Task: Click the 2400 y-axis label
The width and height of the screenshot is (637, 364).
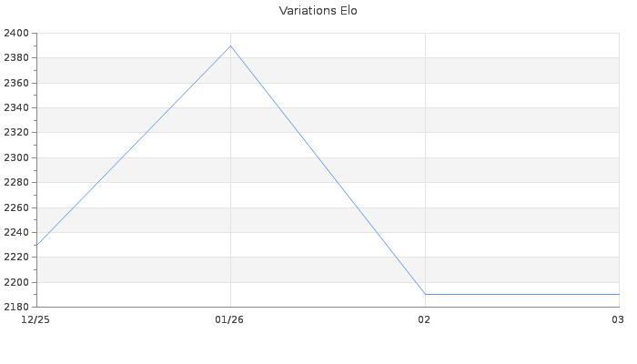Action: pyautogui.click(x=17, y=33)
